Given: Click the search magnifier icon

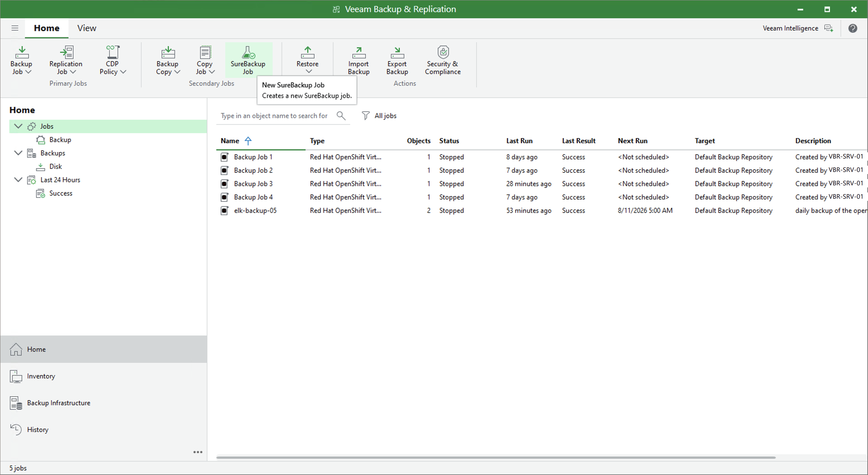Looking at the screenshot, I should pos(341,116).
